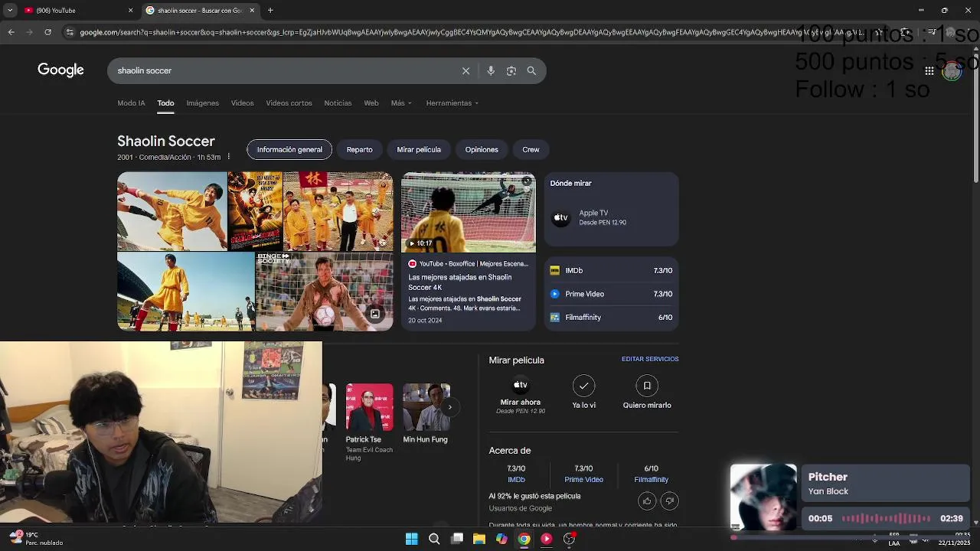
Task: Open the Filmaffinity 6/10 rating row
Action: point(611,318)
